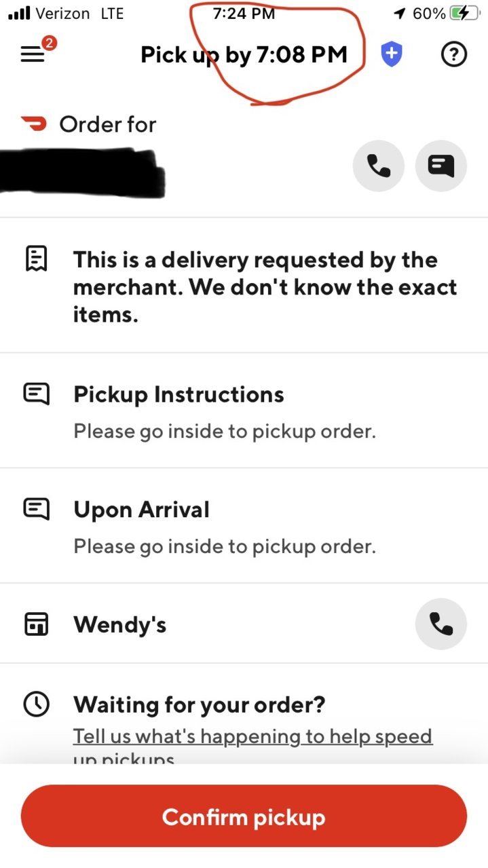Tap the clock icon next to Waiting prompt
This screenshot has height=868, width=488.
click(36, 704)
